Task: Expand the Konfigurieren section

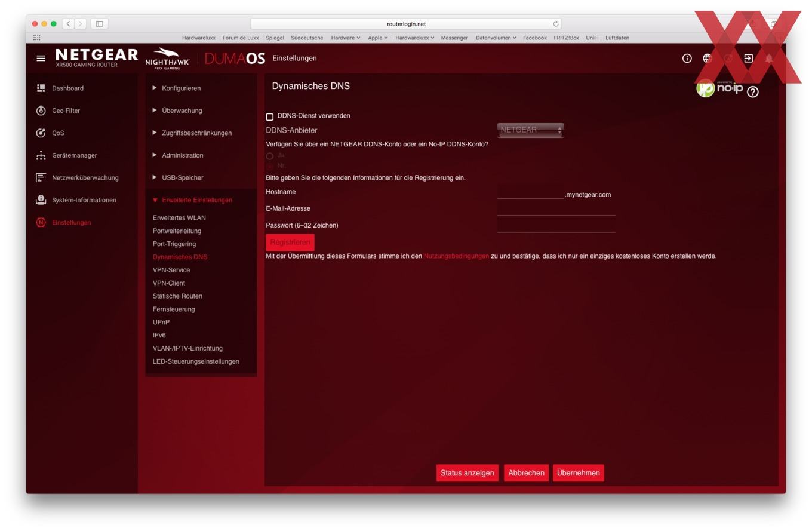Action: tap(177, 88)
